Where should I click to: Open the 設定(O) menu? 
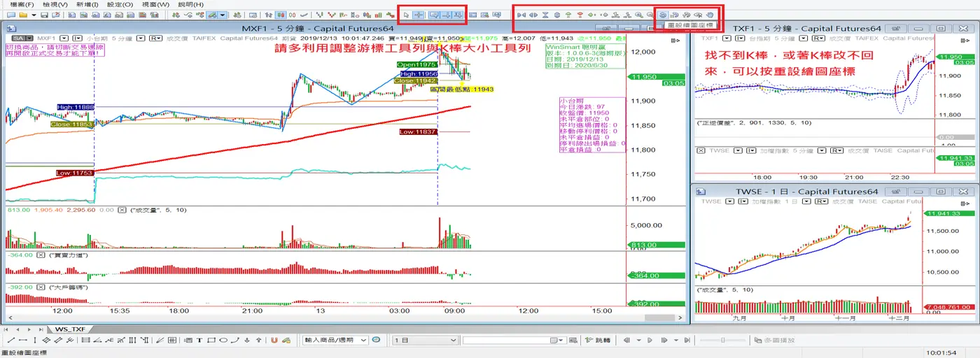(x=120, y=4)
